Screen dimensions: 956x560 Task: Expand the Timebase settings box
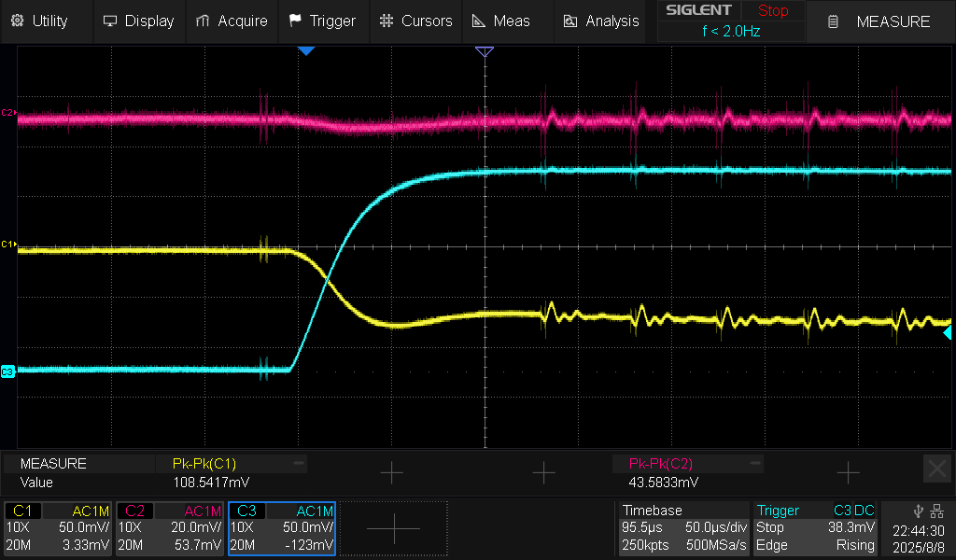683,528
